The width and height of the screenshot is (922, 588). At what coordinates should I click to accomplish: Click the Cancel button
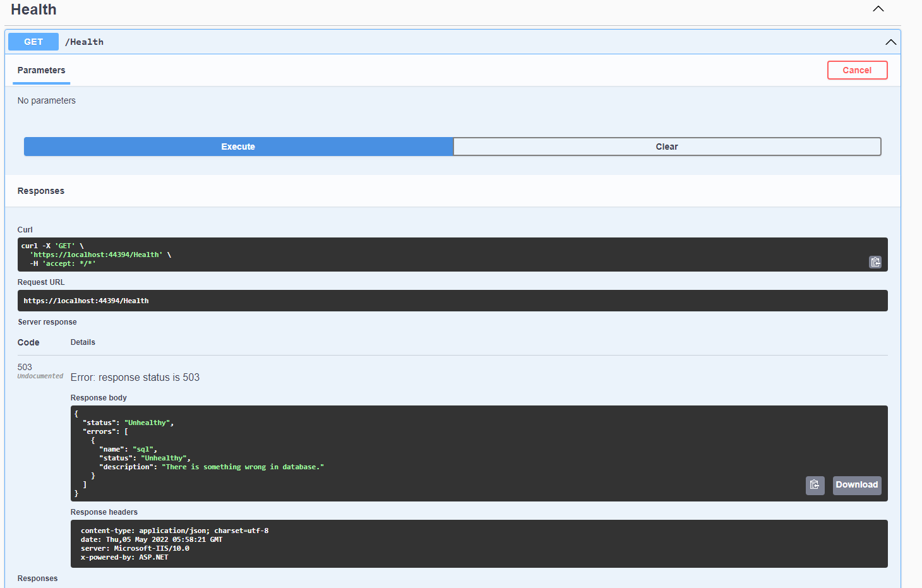coord(857,70)
